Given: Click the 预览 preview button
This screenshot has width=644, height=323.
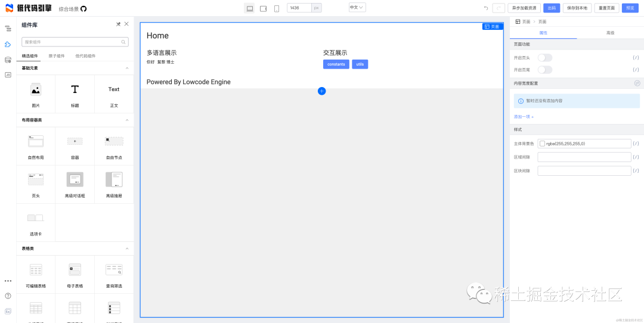Looking at the screenshot, I should coord(630,8).
